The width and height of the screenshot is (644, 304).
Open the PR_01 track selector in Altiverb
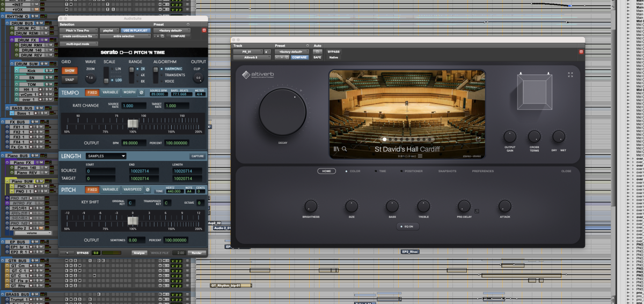click(x=247, y=51)
